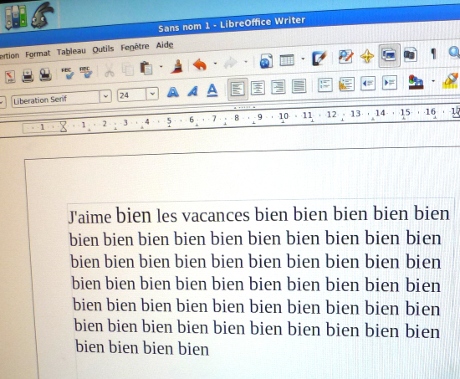The height and width of the screenshot is (379, 460).
Task: Open the Navigator compass icon
Action: pos(367,56)
